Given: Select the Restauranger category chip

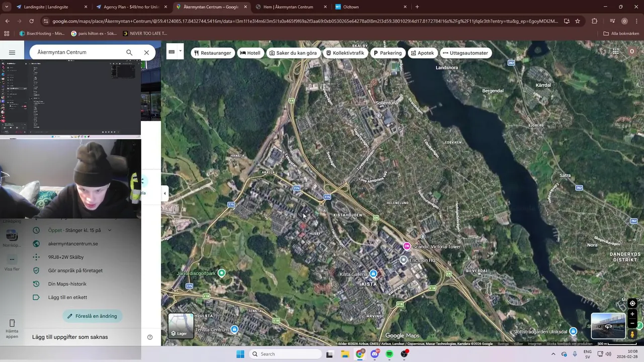Looking at the screenshot, I should click(x=212, y=53).
